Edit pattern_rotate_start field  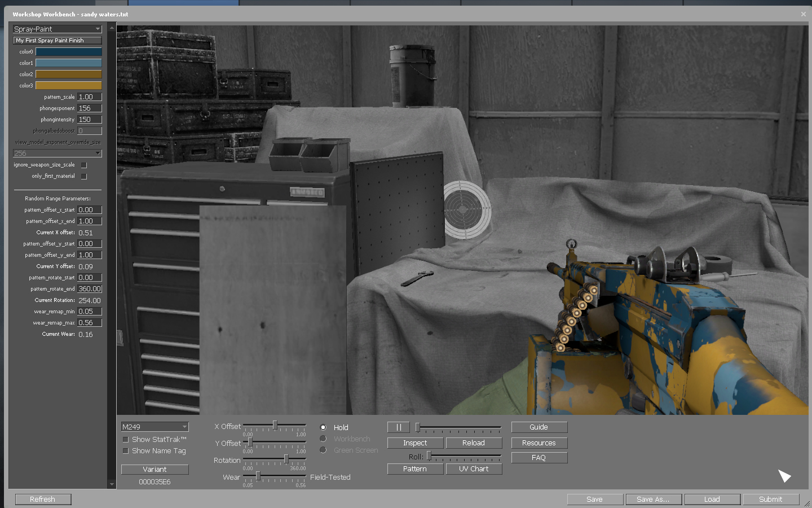tap(90, 278)
